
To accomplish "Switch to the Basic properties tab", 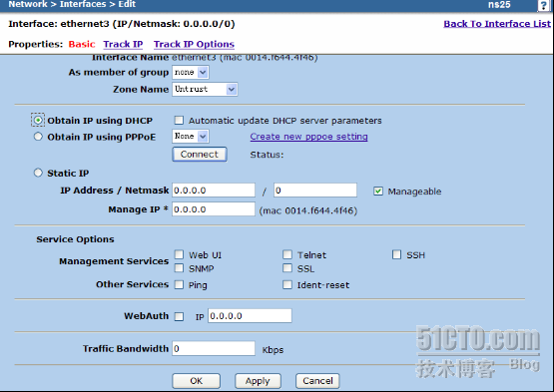I will tap(82, 44).
